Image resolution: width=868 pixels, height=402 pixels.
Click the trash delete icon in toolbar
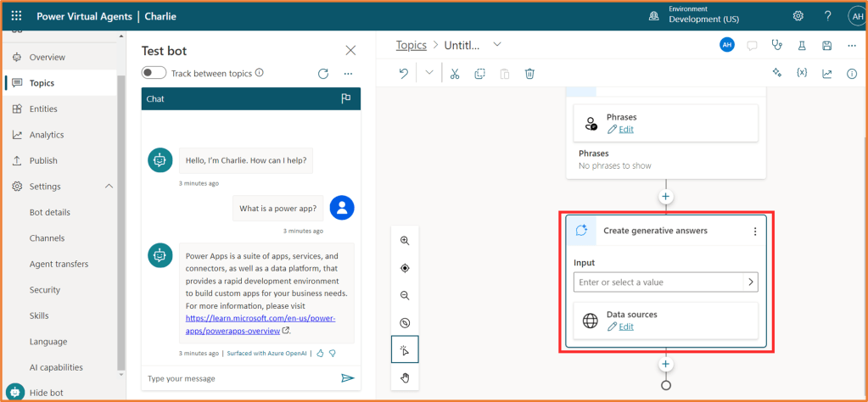pos(529,74)
